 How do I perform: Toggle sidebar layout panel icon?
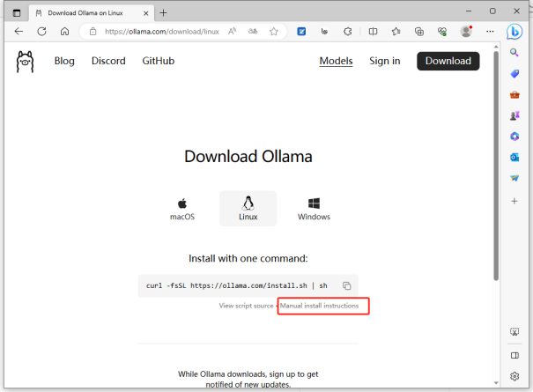514,356
